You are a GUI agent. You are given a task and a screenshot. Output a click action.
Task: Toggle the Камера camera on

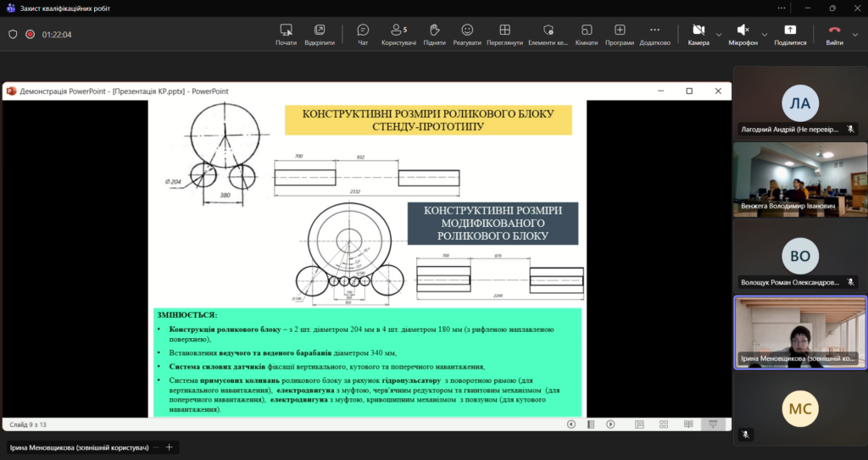point(698,34)
